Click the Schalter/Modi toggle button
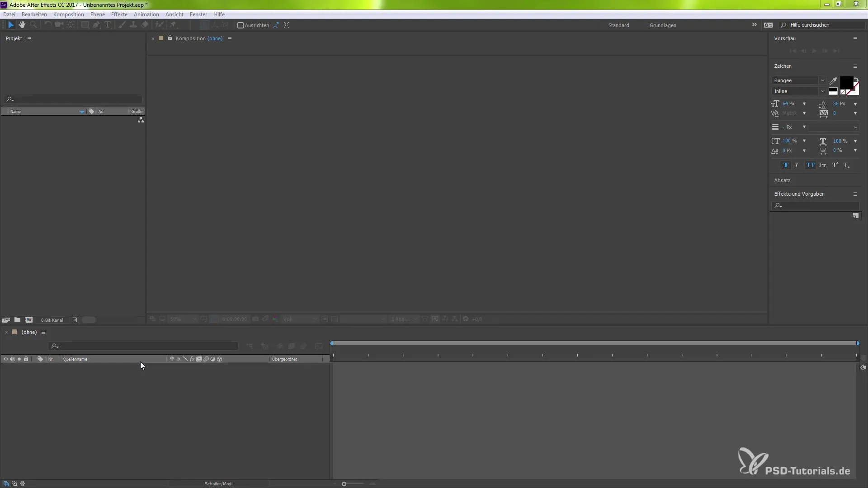Image resolution: width=868 pixels, height=488 pixels. pyautogui.click(x=219, y=483)
